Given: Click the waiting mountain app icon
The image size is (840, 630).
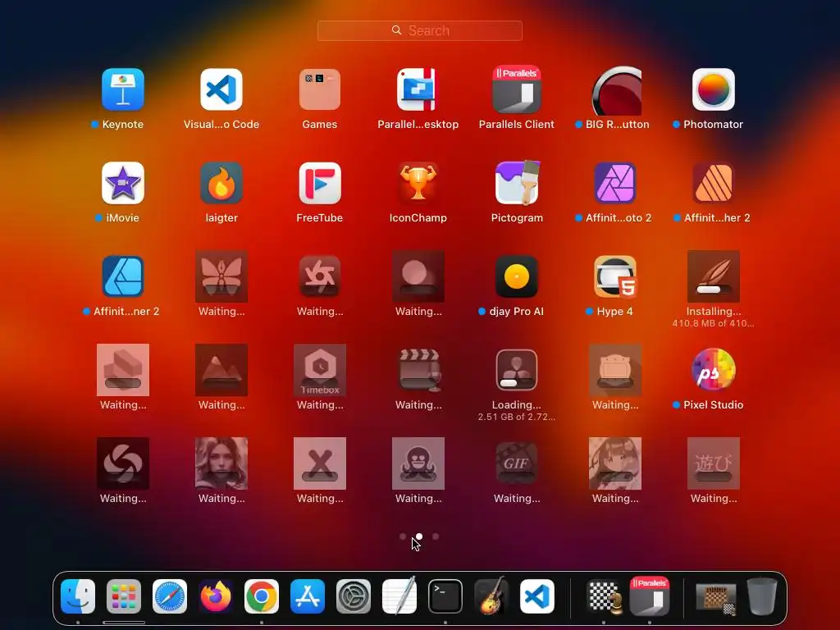Looking at the screenshot, I should click(x=221, y=370).
